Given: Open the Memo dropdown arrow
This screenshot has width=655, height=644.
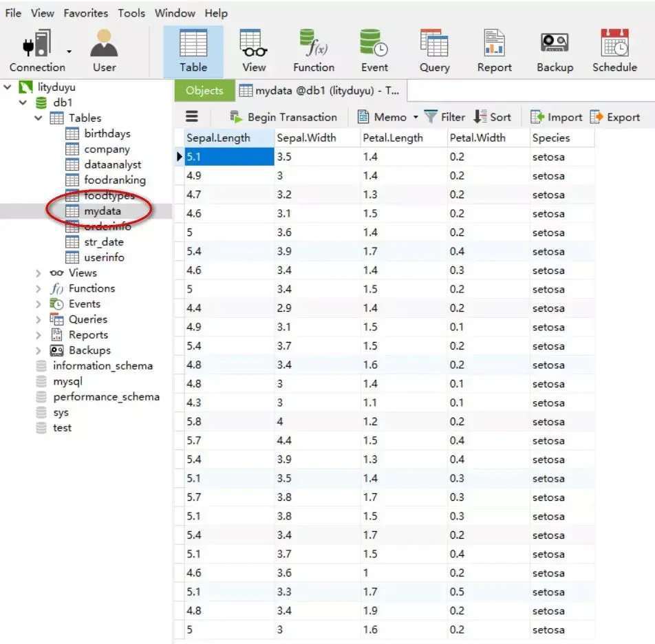Looking at the screenshot, I should tap(416, 118).
